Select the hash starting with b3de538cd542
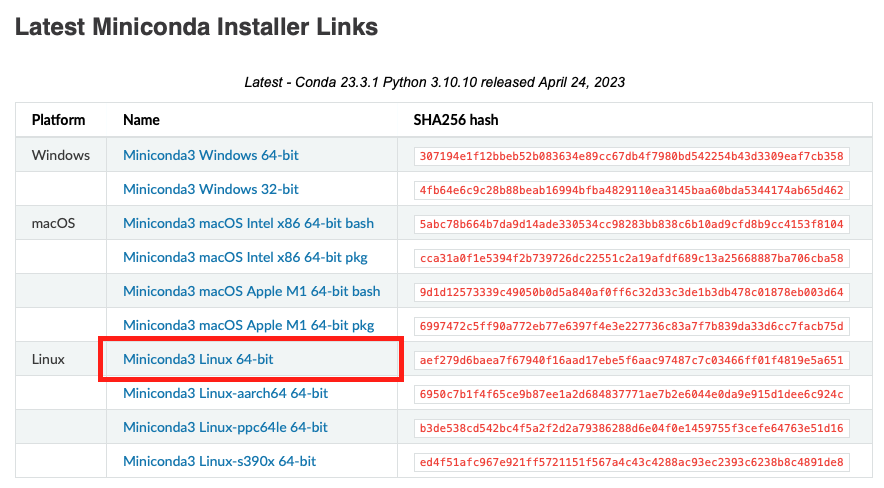This screenshot has width=884, height=488. (631, 428)
